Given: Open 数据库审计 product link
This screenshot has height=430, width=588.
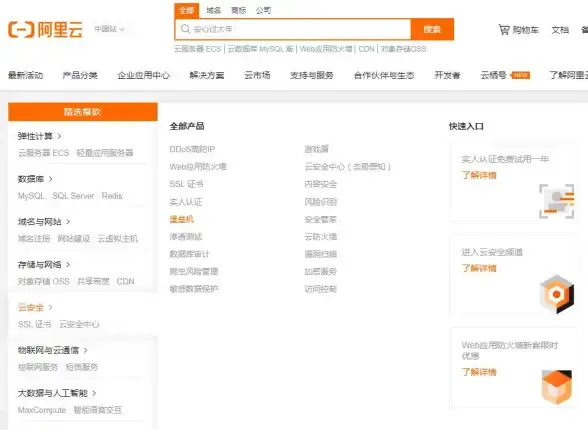Looking at the screenshot, I should (189, 254).
